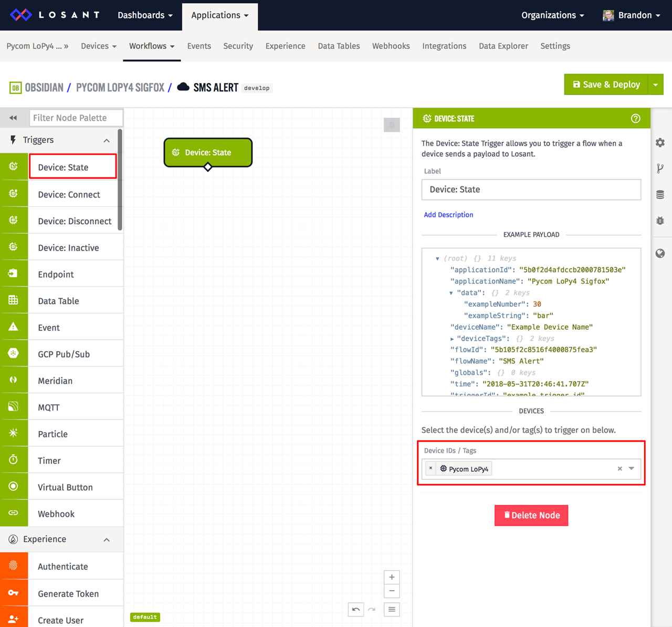Select the Authenticate fingerprint icon
672x627 pixels.
(x=14, y=566)
